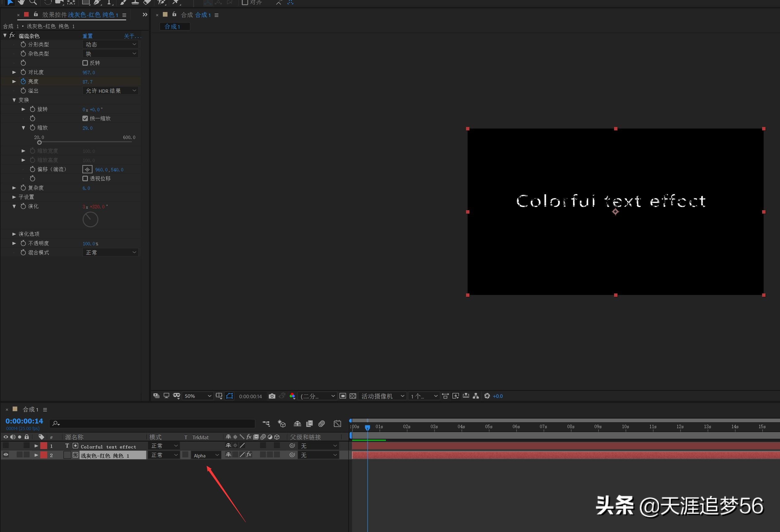Select the Hand tool in the toolbar
The height and width of the screenshot is (532, 780).
[21, 2]
